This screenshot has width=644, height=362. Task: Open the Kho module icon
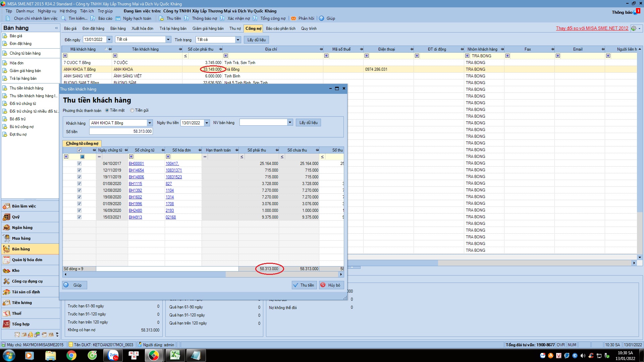[6, 270]
